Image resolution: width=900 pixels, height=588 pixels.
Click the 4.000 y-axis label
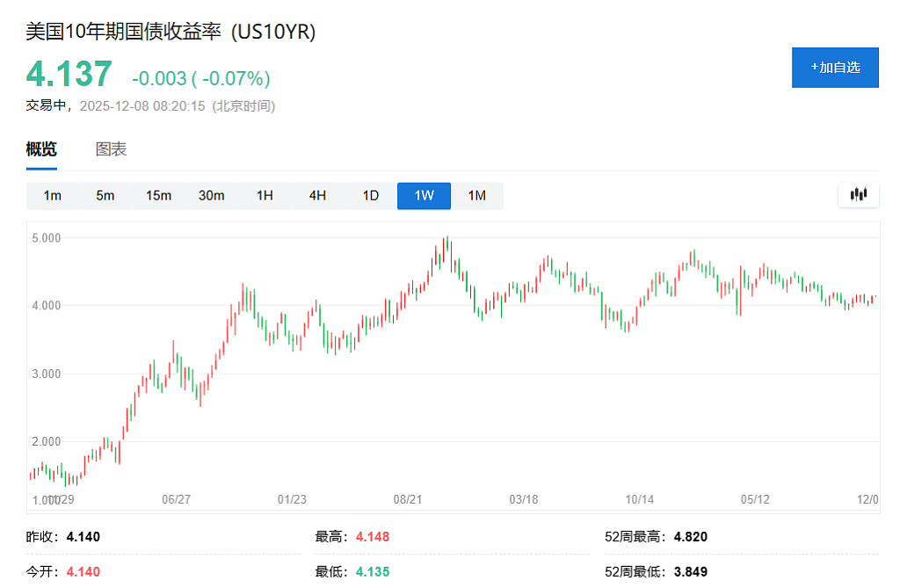tap(46, 306)
